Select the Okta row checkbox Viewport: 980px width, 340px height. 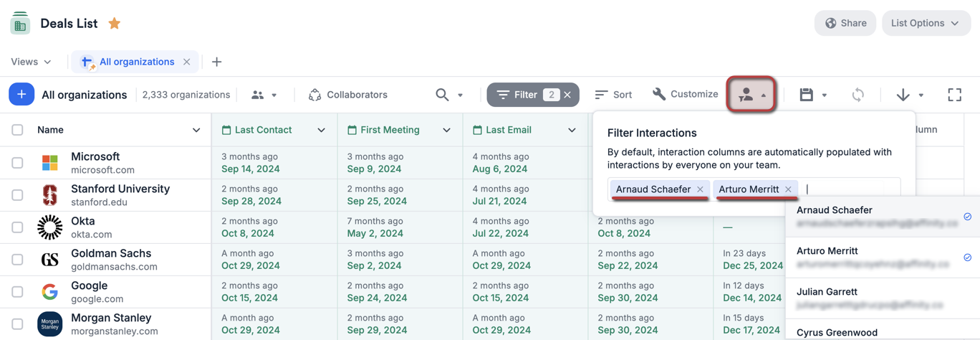click(x=17, y=227)
